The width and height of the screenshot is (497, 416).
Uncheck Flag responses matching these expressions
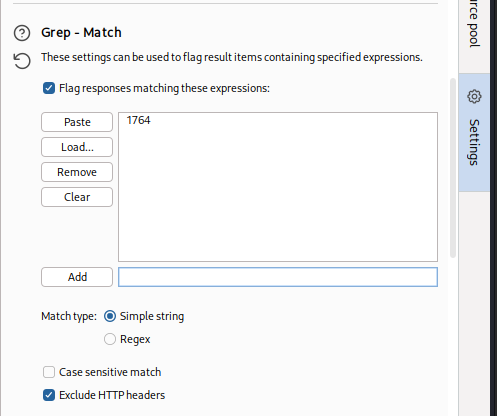[x=49, y=88]
